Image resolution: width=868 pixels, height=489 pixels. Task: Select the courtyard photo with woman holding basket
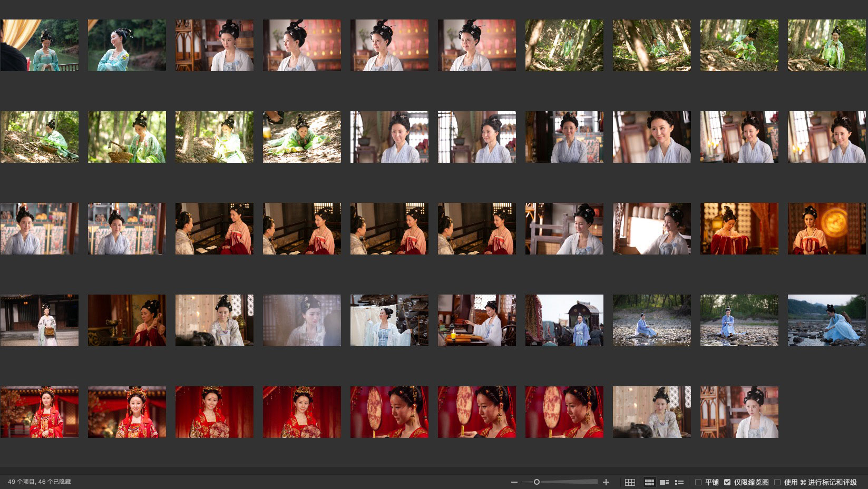click(40, 320)
